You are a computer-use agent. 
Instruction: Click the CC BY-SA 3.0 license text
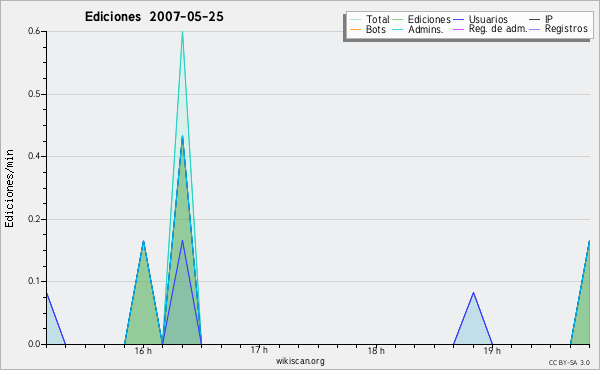[569, 362]
